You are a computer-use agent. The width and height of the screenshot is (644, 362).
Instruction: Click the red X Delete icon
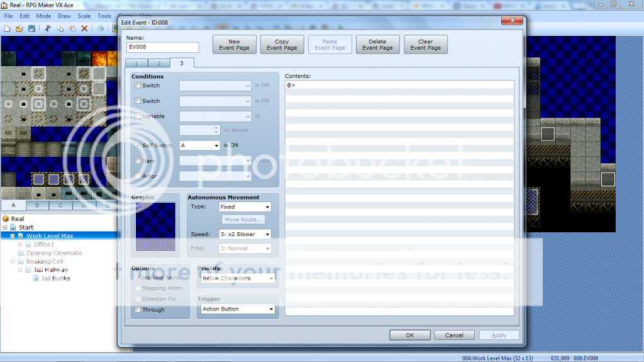[x=84, y=28]
